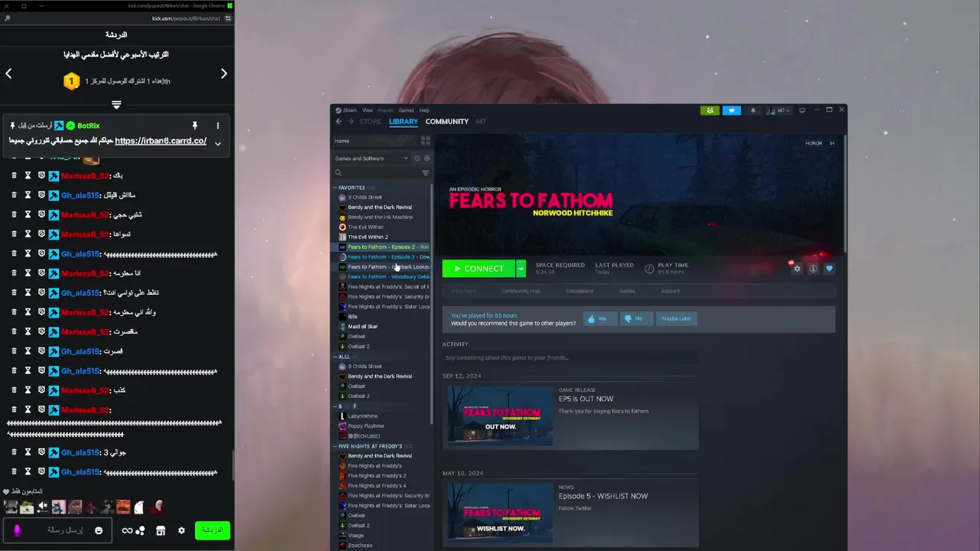The width and height of the screenshot is (980, 551).
Task: Switch to the STORE tab
Action: coord(371,122)
